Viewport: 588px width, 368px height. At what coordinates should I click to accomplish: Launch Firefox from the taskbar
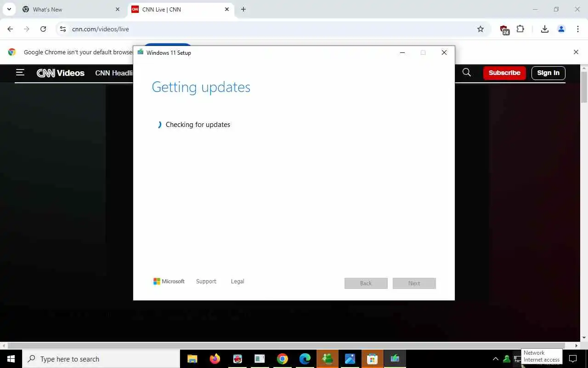215,359
